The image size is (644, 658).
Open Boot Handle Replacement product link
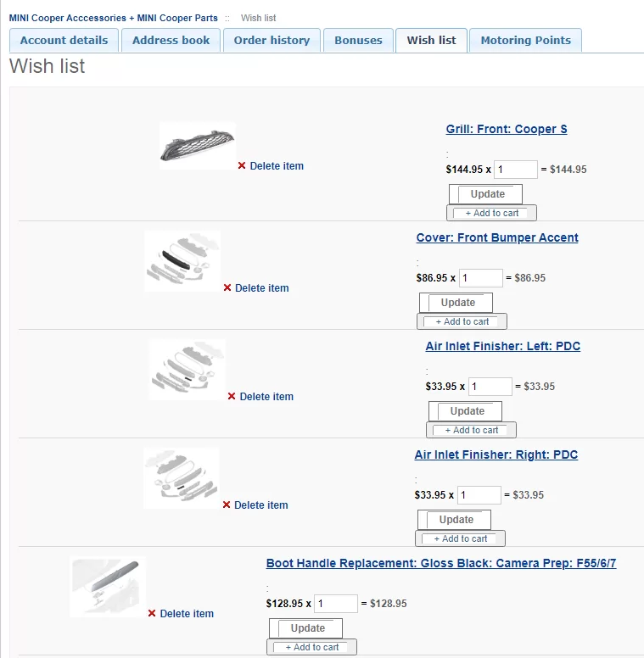[440, 563]
